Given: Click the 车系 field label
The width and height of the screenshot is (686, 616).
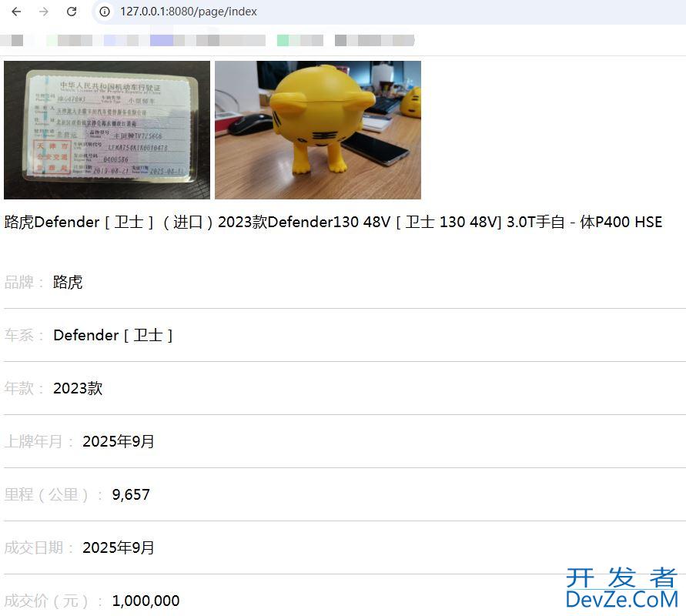Looking at the screenshot, I should 24,335.
